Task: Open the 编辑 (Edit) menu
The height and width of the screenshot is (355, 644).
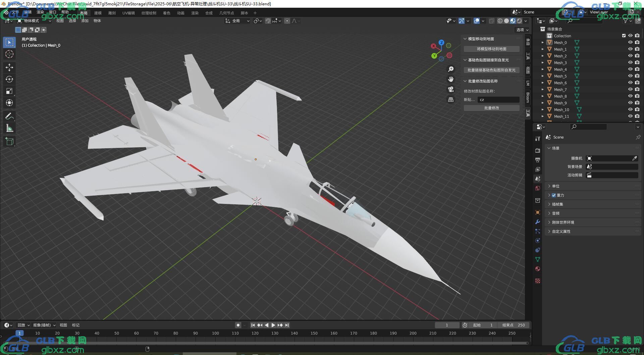Action: point(28,12)
